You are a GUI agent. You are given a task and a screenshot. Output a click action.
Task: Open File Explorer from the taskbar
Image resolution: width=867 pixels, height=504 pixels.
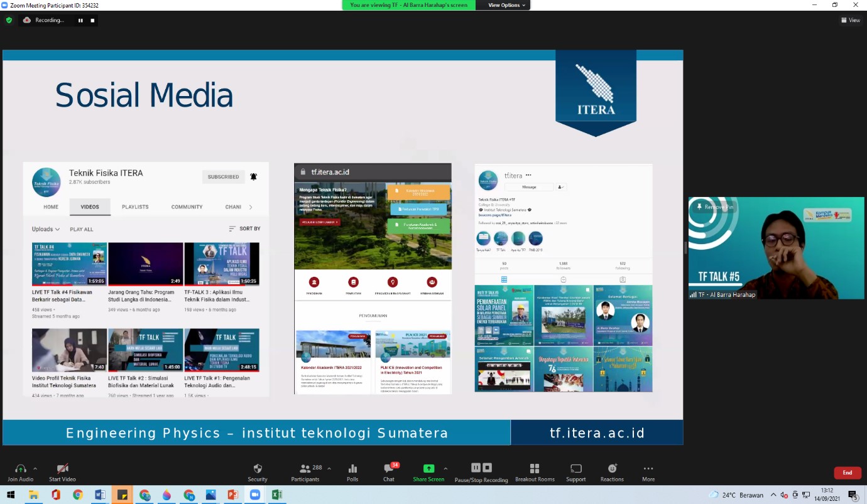(x=34, y=495)
